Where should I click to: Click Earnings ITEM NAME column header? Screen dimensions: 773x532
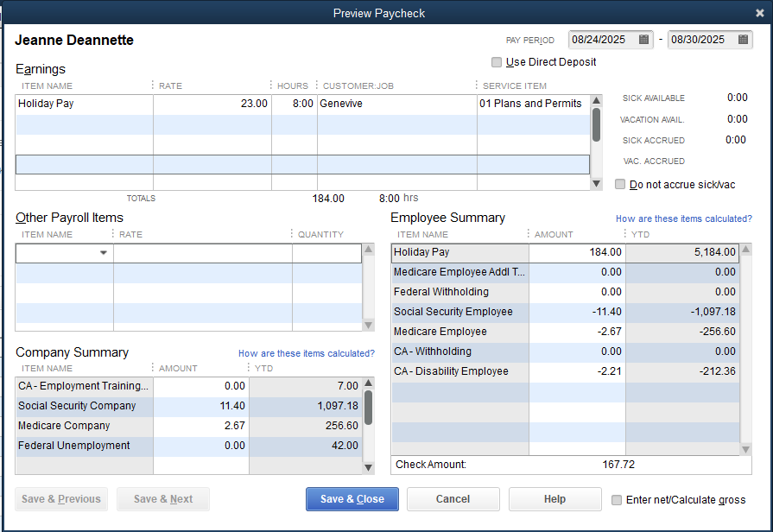click(x=47, y=85)
